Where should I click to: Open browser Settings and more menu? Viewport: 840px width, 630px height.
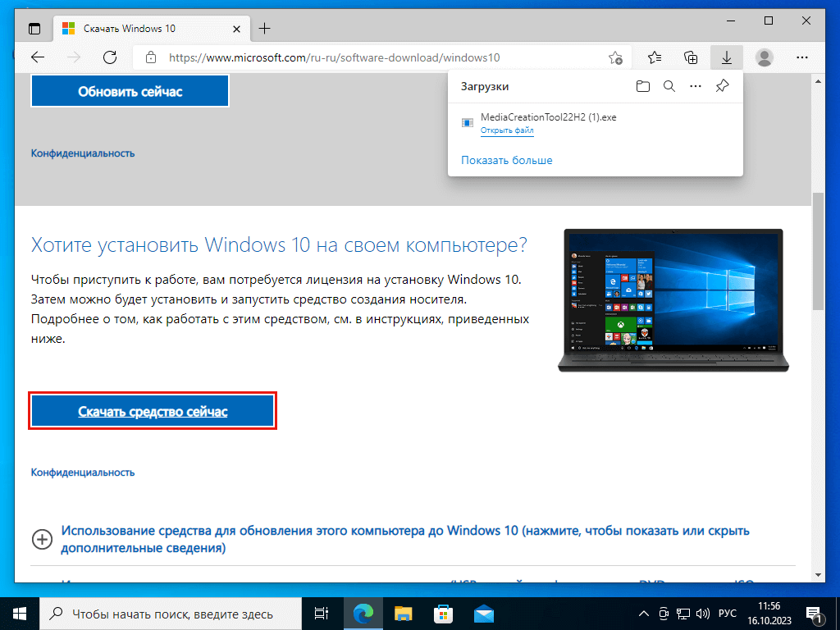point(803,57)
